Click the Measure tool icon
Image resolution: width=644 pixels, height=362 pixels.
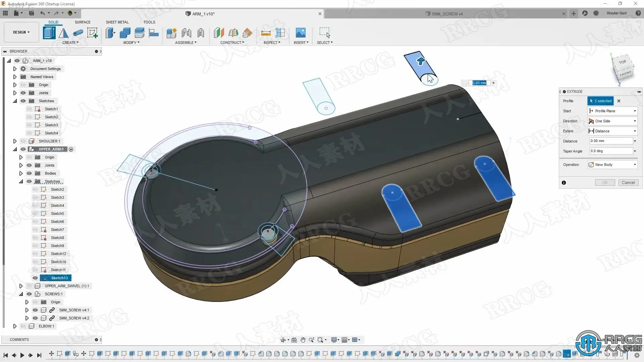pyautogui.click(x=266, y=33)
